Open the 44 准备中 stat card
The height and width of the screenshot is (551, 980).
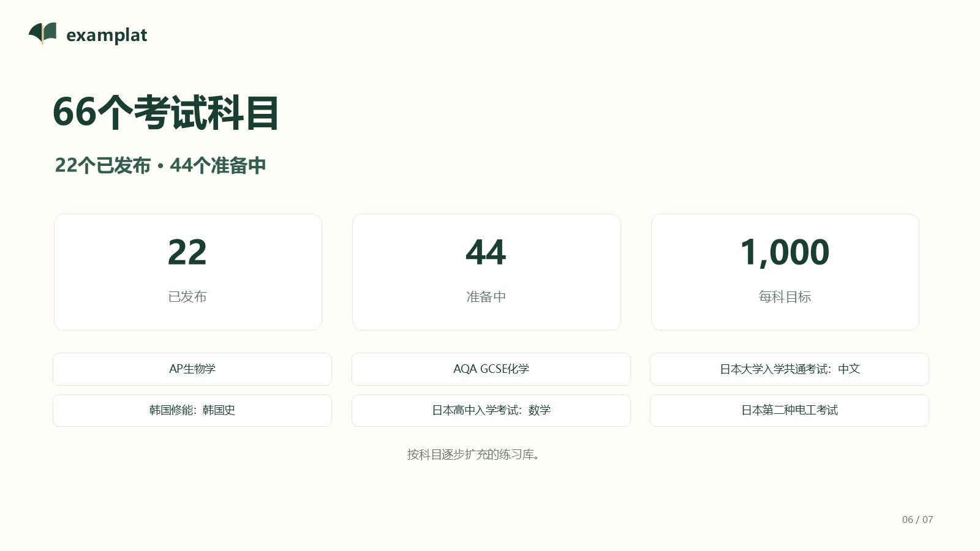[x=486, y=272]
